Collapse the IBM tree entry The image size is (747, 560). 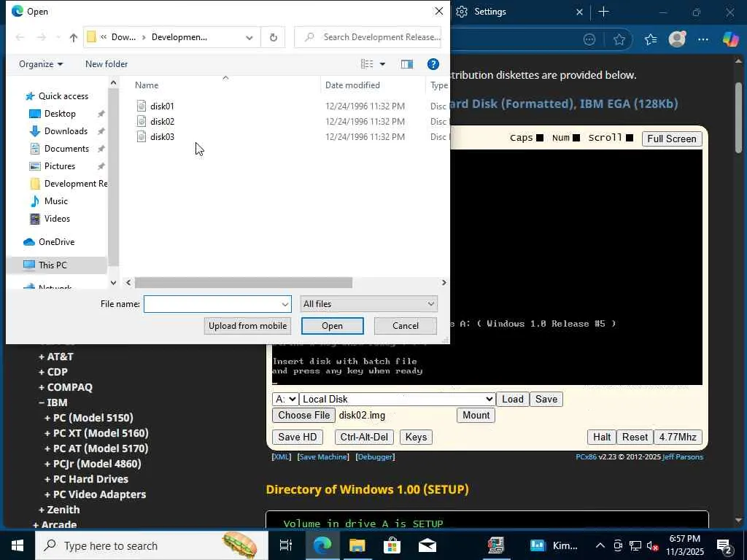pos(53,402)
